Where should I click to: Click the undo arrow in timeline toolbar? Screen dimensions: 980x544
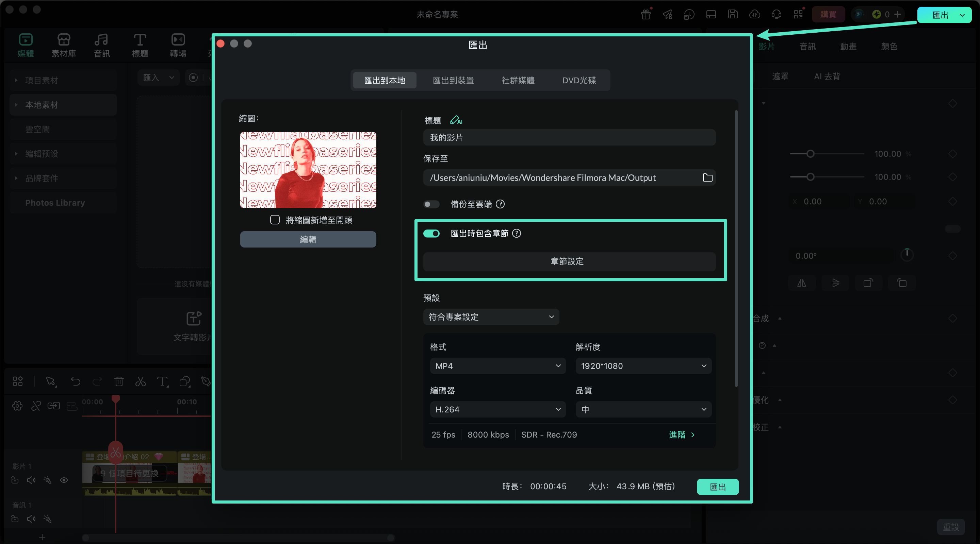[x=75, y=381]
